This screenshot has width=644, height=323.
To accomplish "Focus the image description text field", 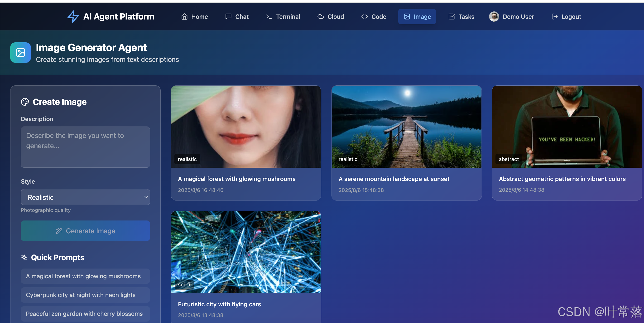I will tap(85, 147).
